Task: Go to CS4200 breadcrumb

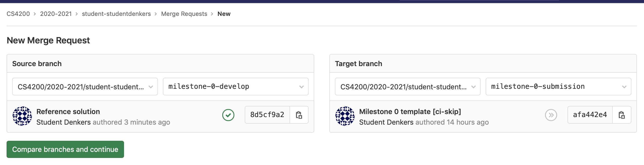Action: 18,14
